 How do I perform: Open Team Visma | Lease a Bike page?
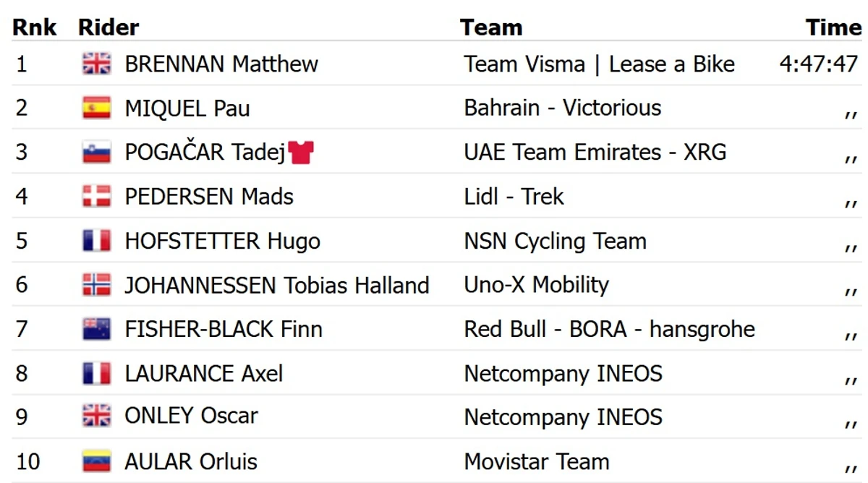[599, 64]
